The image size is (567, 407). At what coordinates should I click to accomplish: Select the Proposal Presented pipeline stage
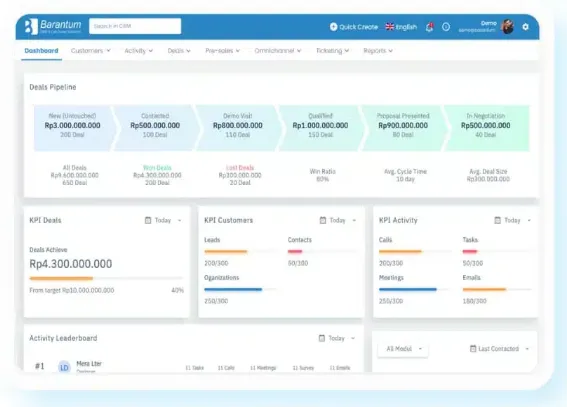click(x=403, y=128)
